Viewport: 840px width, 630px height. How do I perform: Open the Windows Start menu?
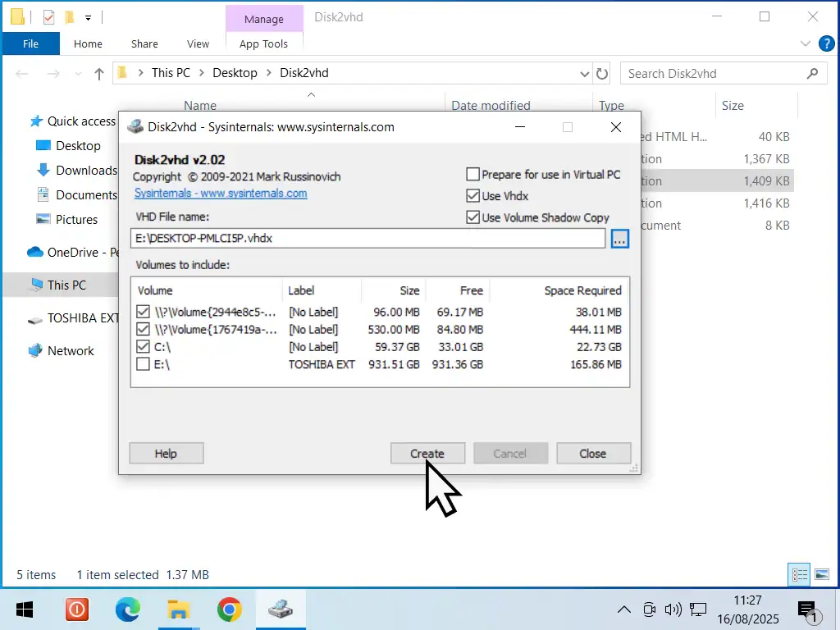click(x=25, y=609)
